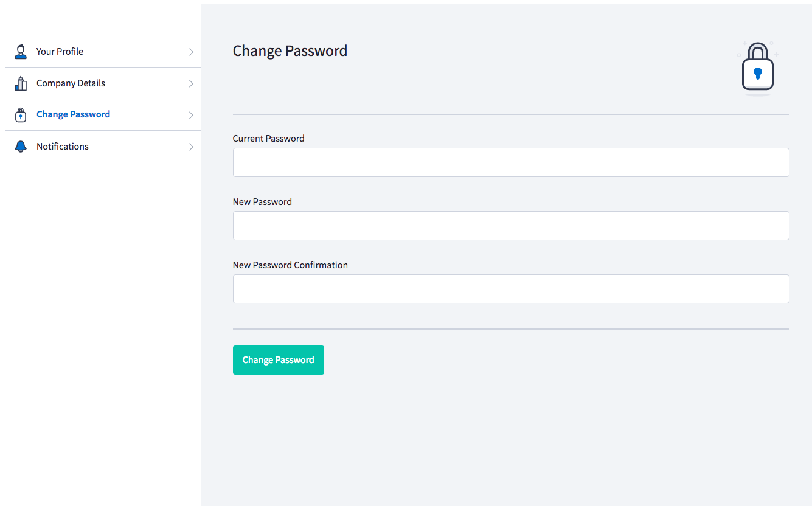
Task: Click the Notifications bell icon
Action: (x=21, y=146)
